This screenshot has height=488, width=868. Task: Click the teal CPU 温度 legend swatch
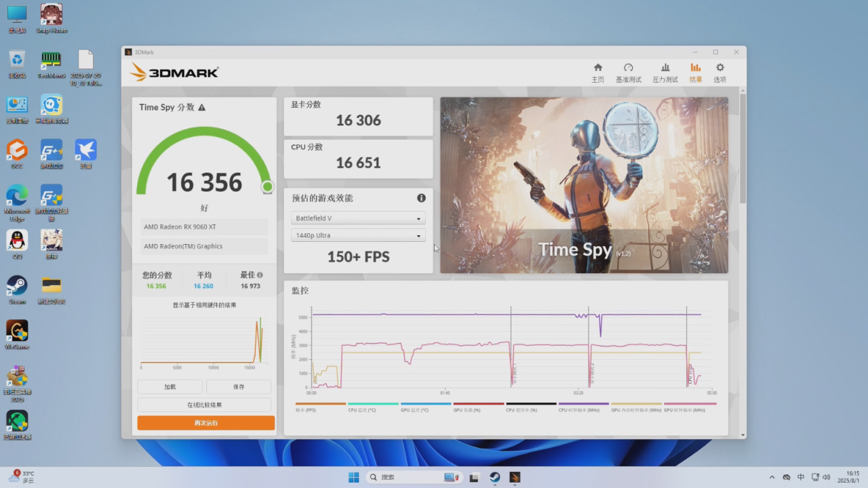[x=373, y=404]
